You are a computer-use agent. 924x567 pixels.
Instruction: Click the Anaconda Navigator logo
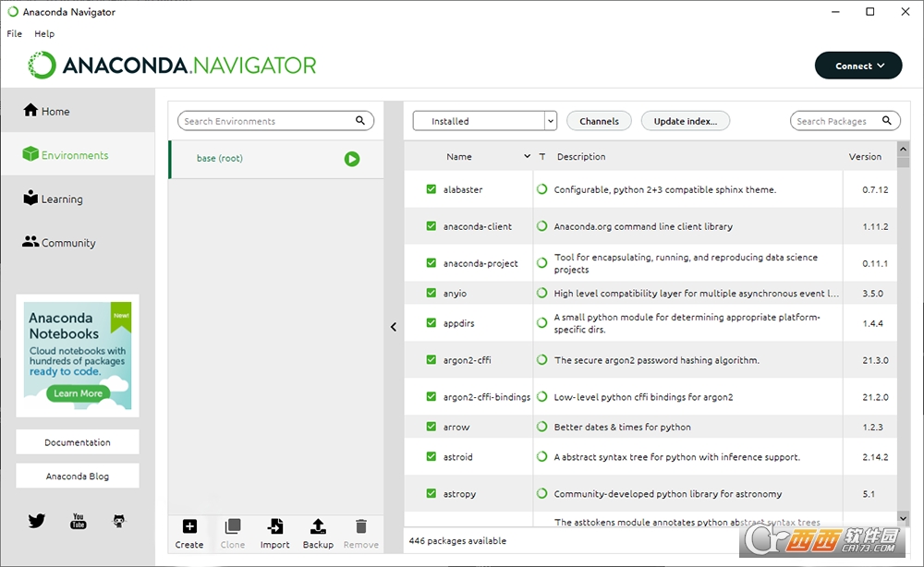172,65
